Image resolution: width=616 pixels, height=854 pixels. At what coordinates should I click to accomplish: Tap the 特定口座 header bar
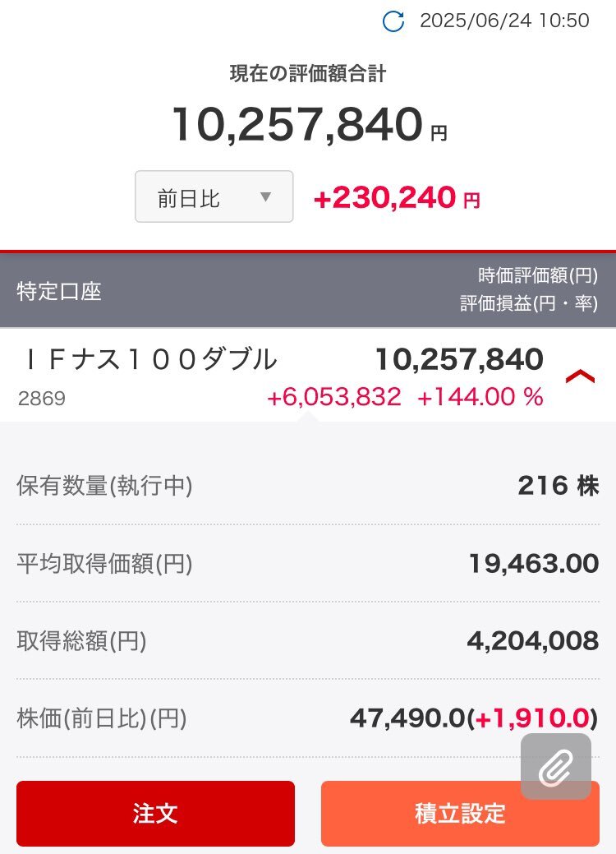pos(308,290)
